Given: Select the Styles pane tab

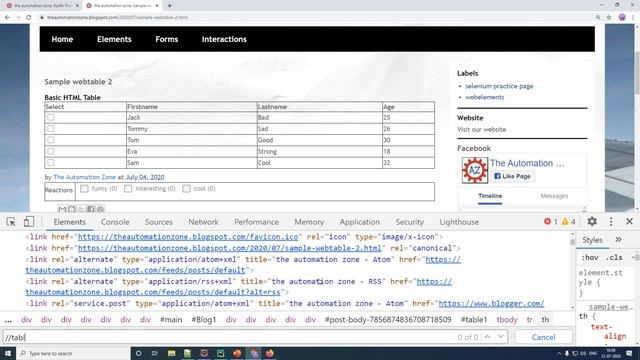Looking at the screenshot, I should pos(592,240).
